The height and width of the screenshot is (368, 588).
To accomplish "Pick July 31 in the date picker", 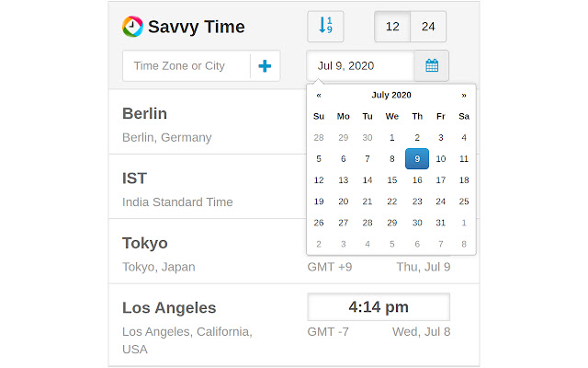I will click(441, 223).
